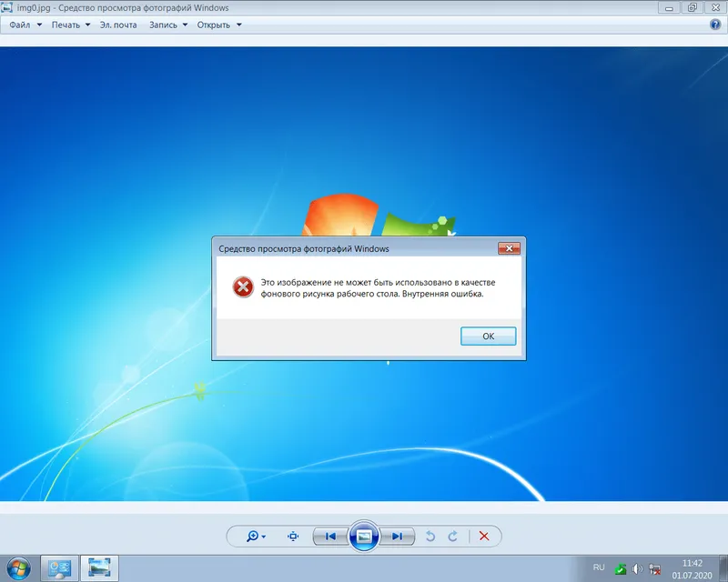Click the dialog title Средство просмотра фотографий Windows
The image size is (728, 582).
point(304,249)
